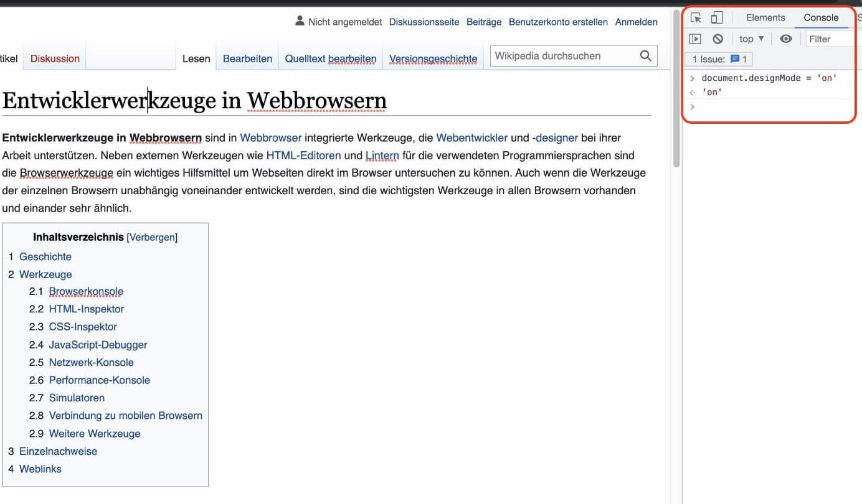Open the 2.7 Simulatoren contents entry

(77, 398)
